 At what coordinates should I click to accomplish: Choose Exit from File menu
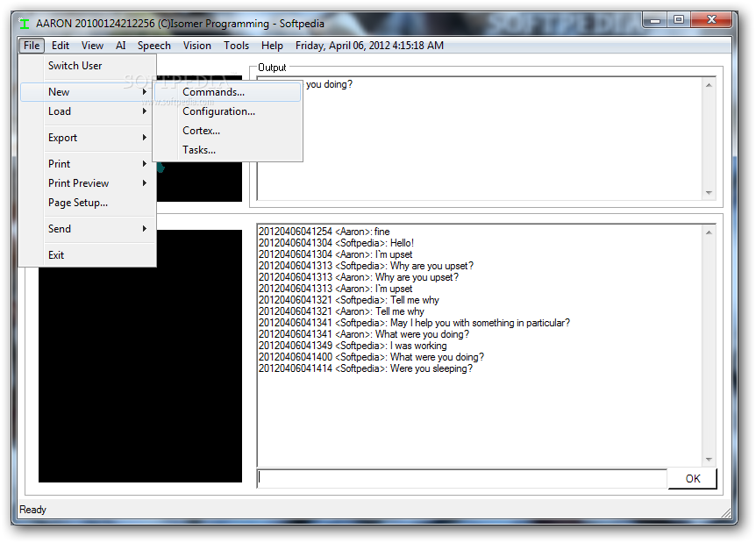88,255
